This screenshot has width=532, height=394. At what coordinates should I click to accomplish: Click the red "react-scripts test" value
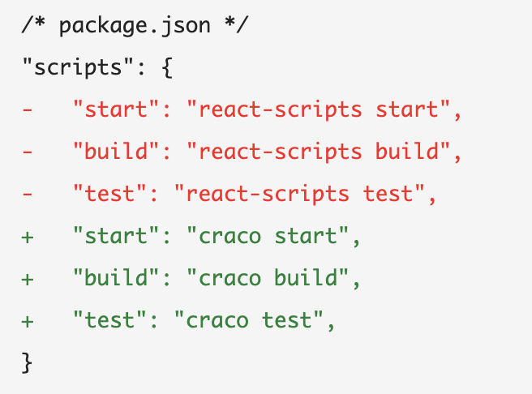pyautogui.click(x=299, y=194)
